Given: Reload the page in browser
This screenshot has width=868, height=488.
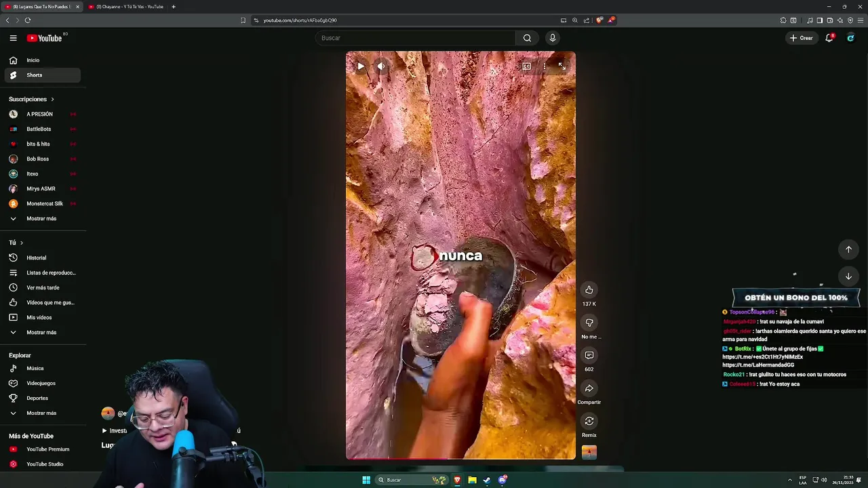Looking at the screenshot, I should (x=28, y=20).
